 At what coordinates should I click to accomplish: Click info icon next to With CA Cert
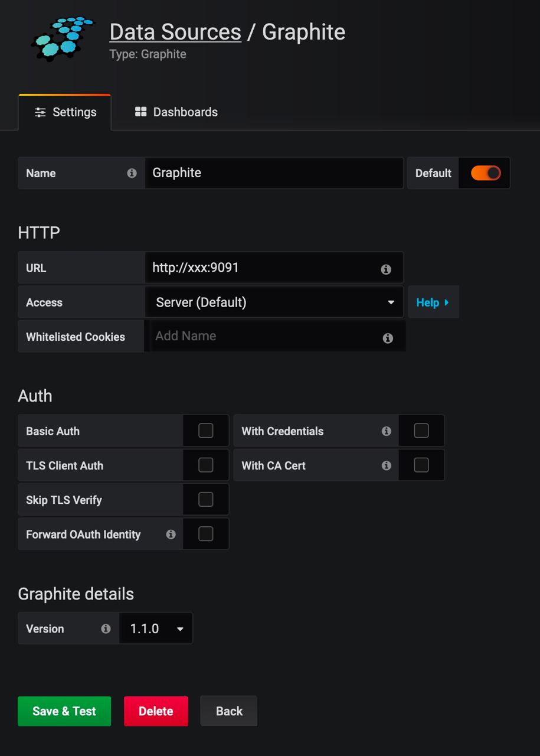(x=387, y=465)
